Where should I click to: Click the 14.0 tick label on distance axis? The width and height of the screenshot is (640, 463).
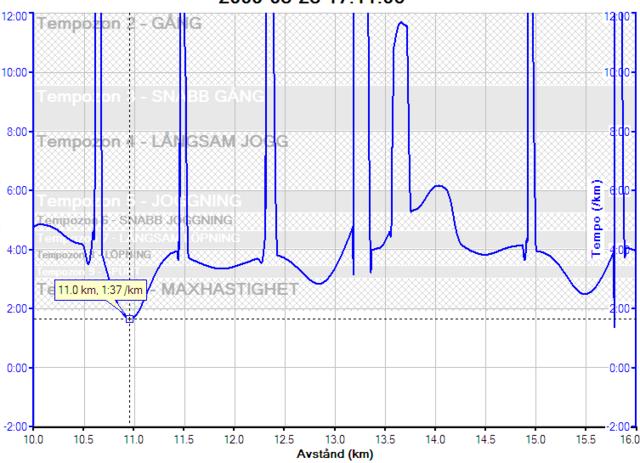[x=435, y=440]
